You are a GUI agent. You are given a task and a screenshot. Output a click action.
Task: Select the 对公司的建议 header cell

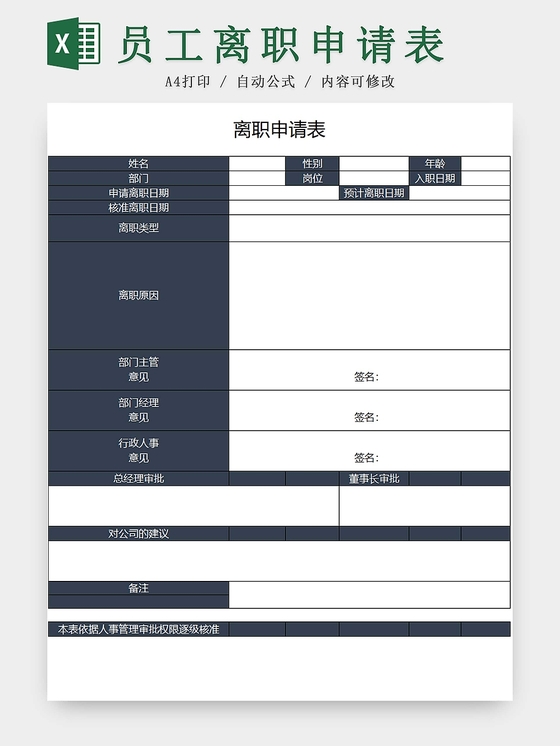point(138,534)
